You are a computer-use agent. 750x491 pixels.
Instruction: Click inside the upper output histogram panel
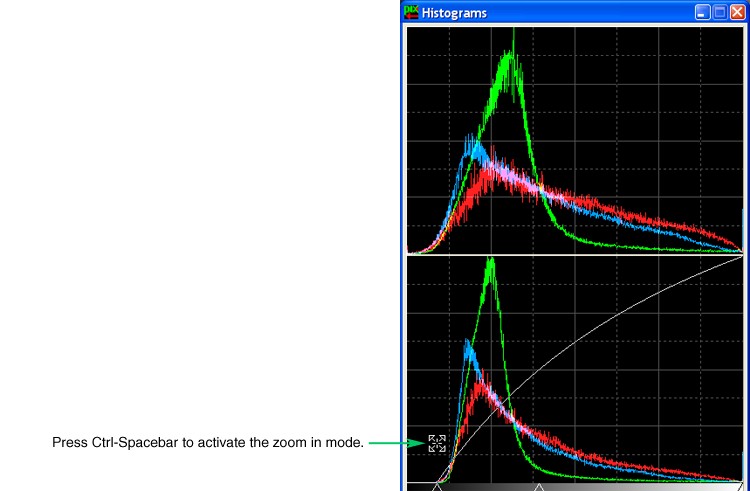pyautogui.click(x=574, y=140)
